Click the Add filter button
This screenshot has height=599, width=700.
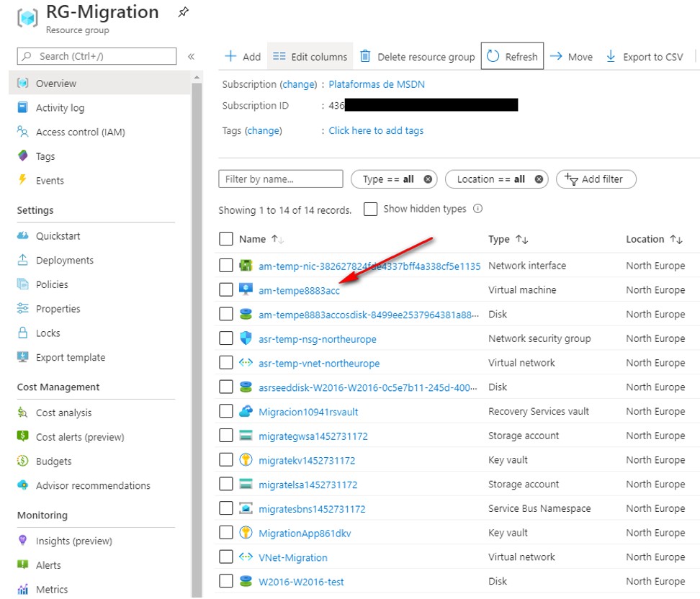pyautogui.click(x=596, y=179)
